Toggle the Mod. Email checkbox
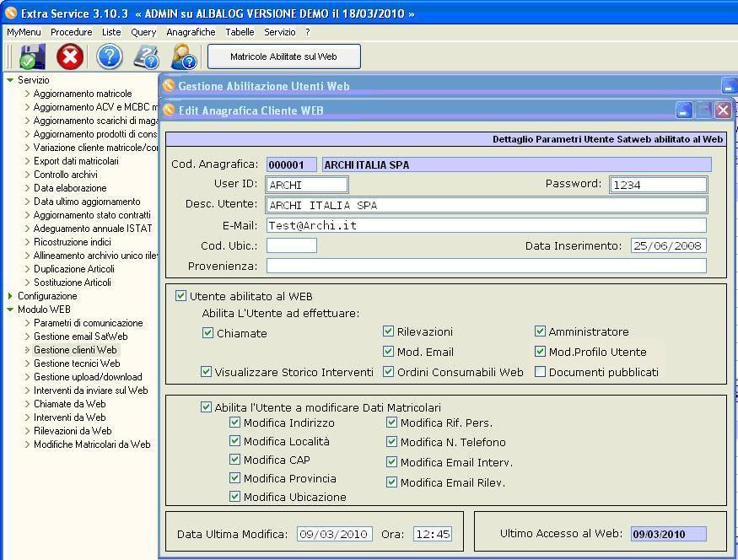The width and height of the screenshot is (738, 560). (x=388, y=352)
